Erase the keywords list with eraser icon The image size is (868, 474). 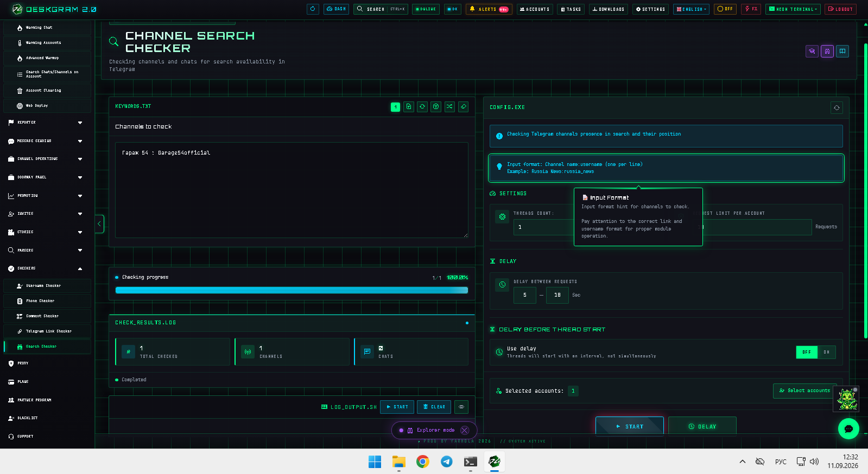click(x=463, y=107)
